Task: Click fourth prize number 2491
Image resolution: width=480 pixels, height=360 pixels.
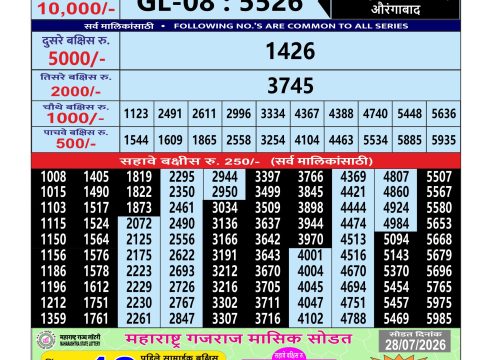Action: tap(170, 114)
